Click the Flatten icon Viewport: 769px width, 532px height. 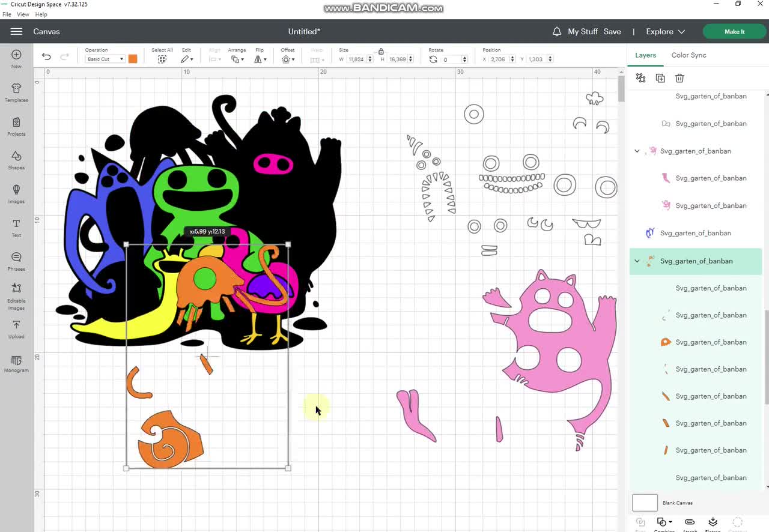(713, 523)
